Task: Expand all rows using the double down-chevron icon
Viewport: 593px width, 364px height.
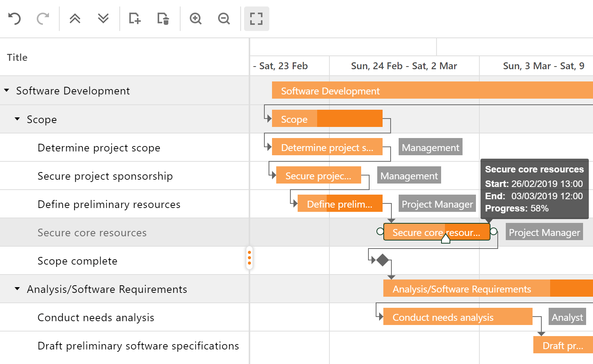Action: pyautogui.click(x=103, y=18)
